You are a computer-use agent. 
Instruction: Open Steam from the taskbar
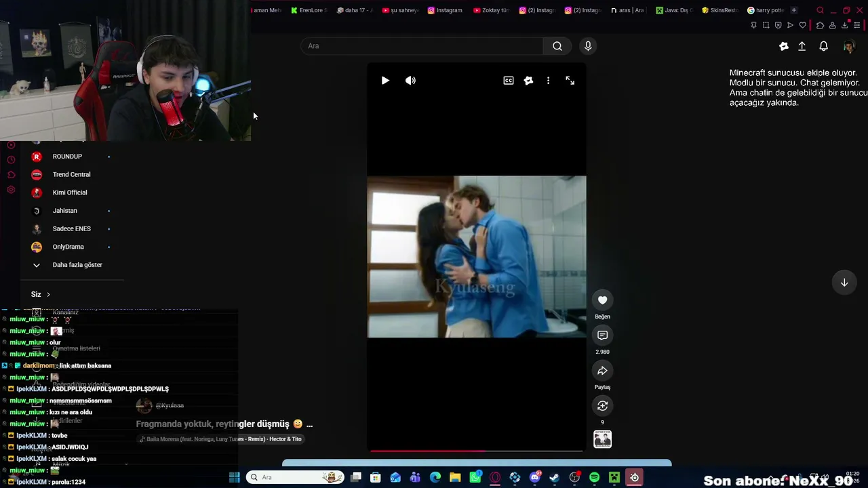(x=554, y=477)
